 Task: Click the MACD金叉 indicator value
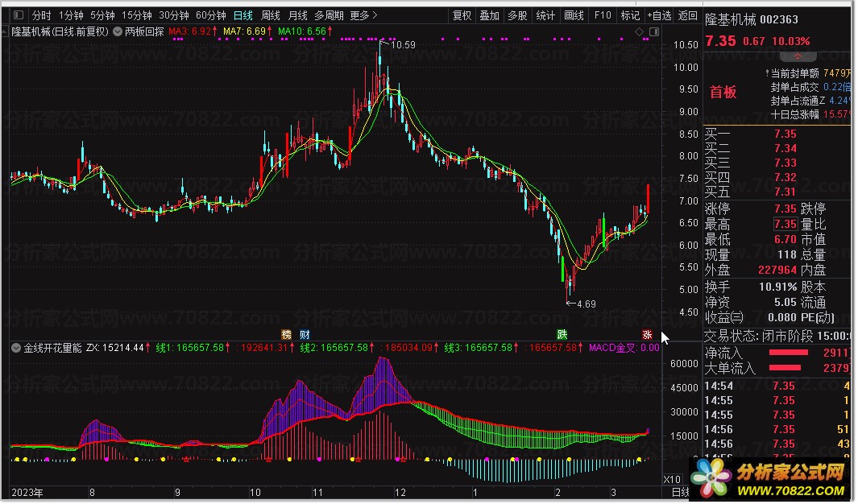click(x=624, y=348)
